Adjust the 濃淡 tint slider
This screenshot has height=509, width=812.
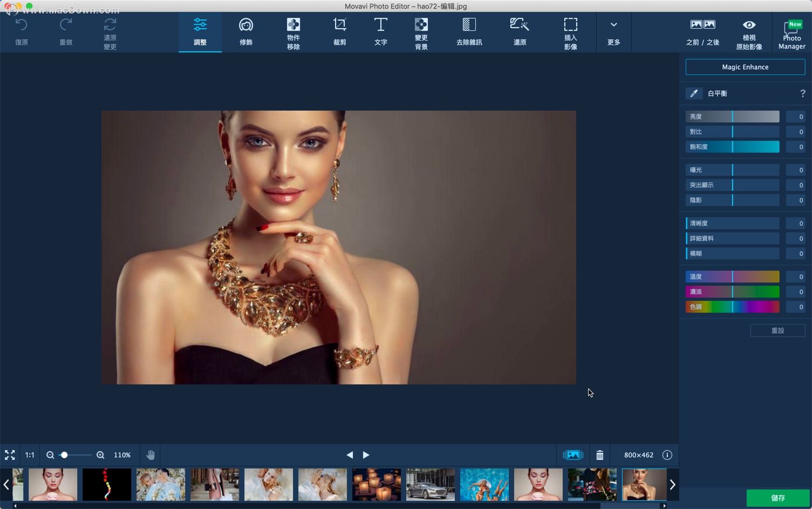coord(732,292)
